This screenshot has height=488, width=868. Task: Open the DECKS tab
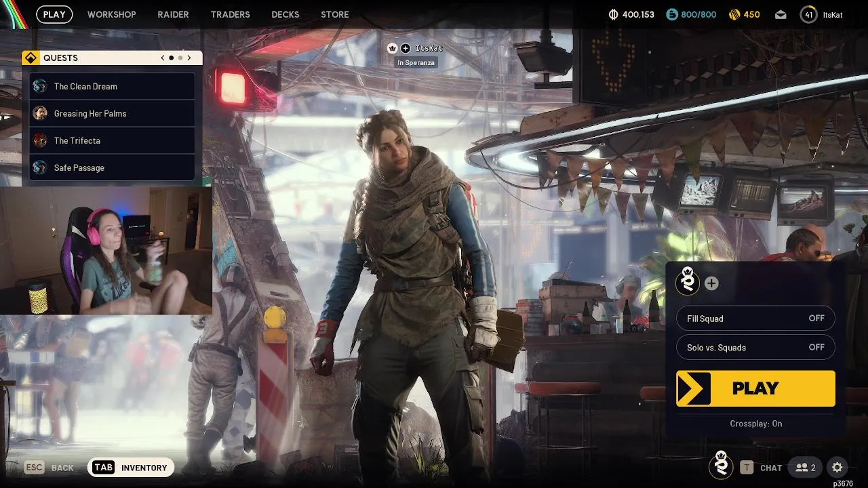pos(285,14)
